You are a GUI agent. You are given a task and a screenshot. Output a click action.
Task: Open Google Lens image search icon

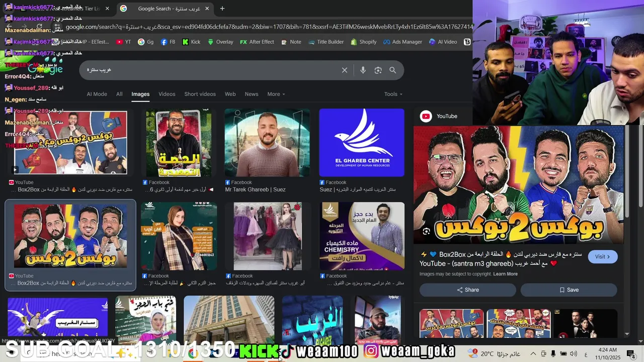click(x=378, y=70)
